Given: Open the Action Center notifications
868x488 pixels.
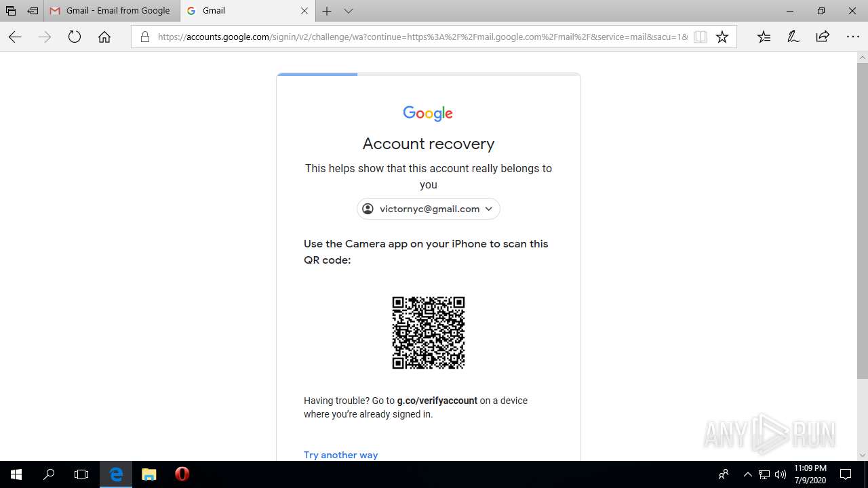Looking at the screenshot, I should tap(846, 474).
